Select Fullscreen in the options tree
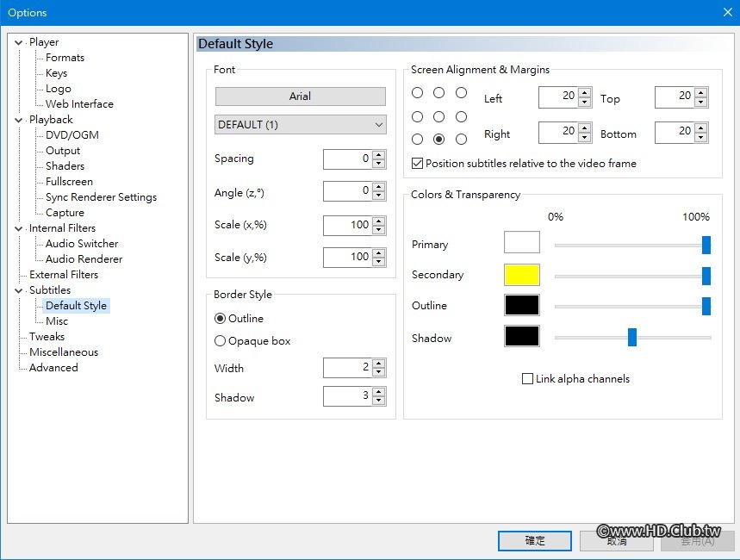Viewport: 740px width, 560px height. point(69,182)
